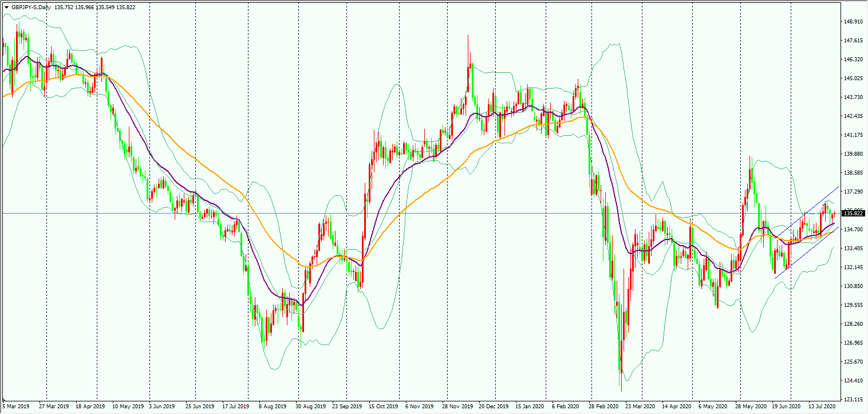
Task: Select the 17 Jul 2019 date label
Action: [x=235, y=406]
